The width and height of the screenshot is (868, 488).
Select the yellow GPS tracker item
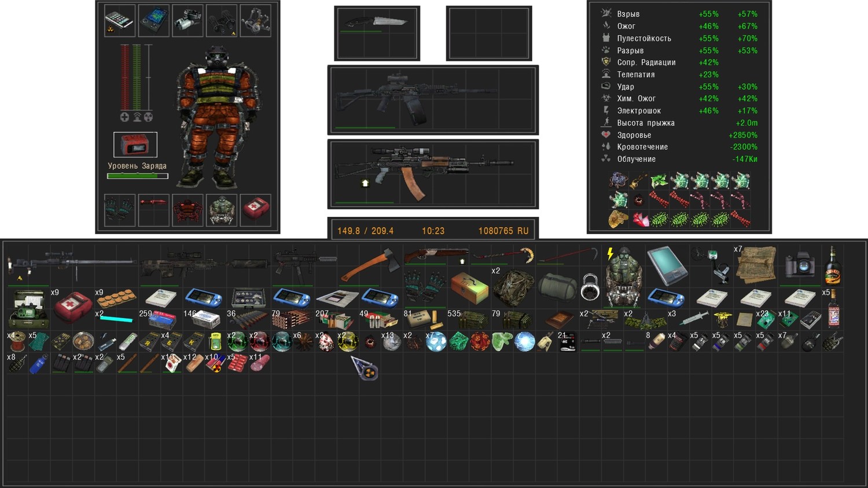215,342
